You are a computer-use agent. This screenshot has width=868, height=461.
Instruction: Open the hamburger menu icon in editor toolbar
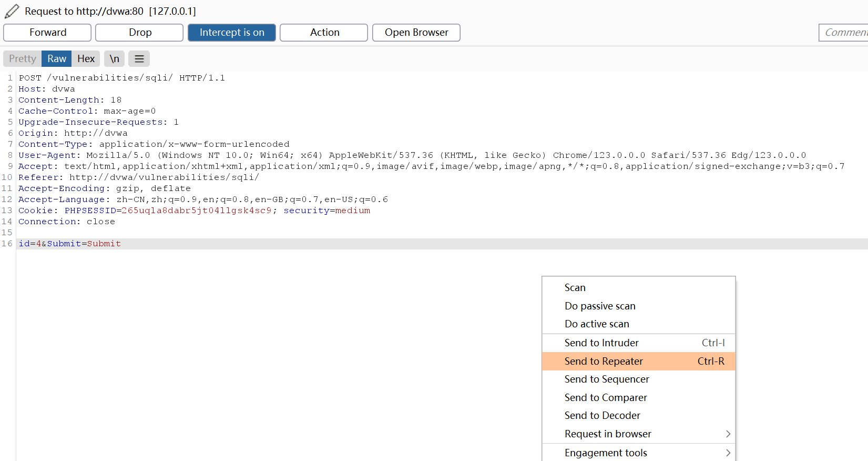[139, 59]
